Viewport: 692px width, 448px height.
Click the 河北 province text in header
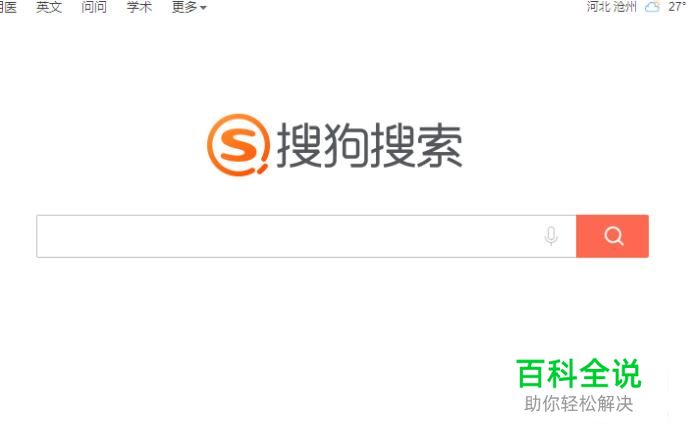point(599,7)
